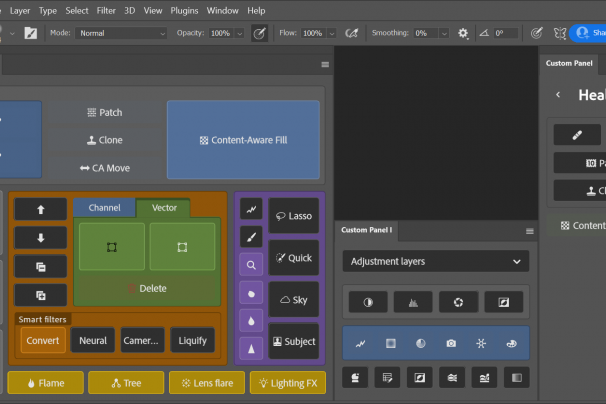Click the up arrow button in orange panel
Viewport: 606px width, 404px height.
(x=41, y=210)
